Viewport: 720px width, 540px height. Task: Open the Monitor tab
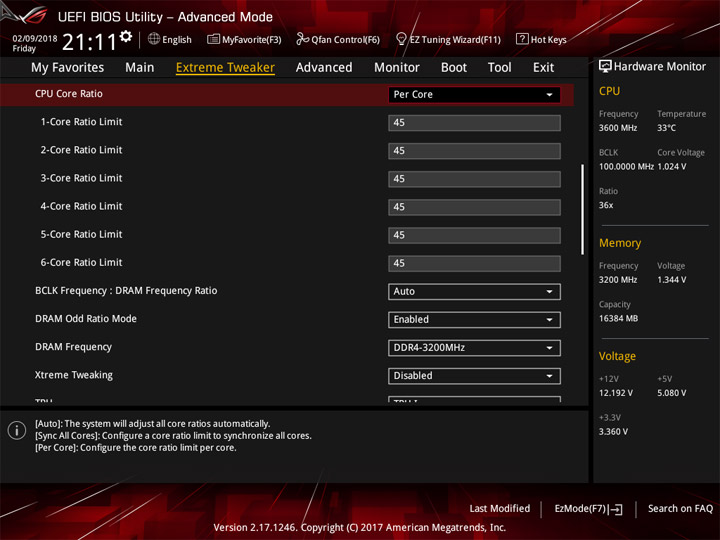(x=397, y=68)
